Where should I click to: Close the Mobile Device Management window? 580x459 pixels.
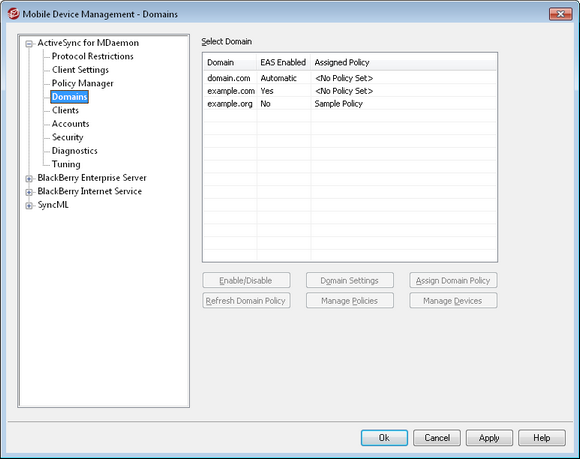(x=560, y=14)
